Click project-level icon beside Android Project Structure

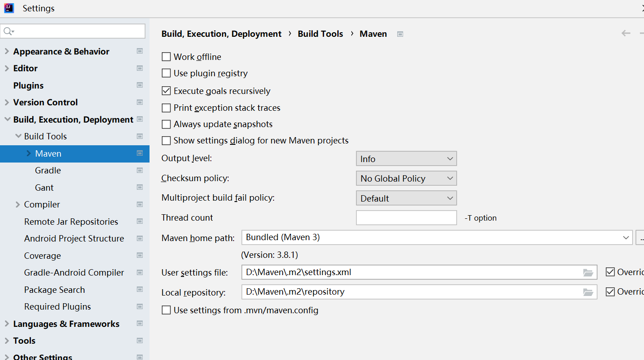(x=140, y=238)
